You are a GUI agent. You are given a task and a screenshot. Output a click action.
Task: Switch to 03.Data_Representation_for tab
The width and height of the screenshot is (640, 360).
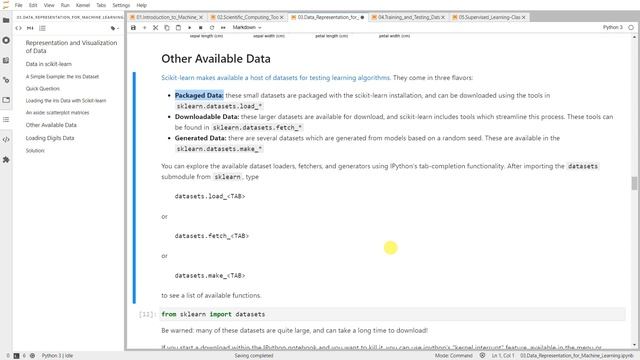pos(327,17)
